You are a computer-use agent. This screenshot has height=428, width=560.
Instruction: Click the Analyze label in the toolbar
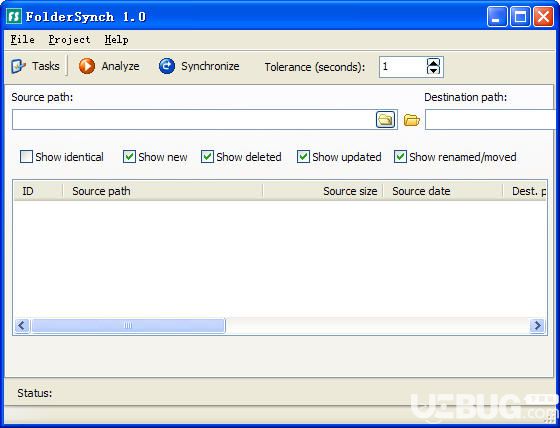pyautogui.click(x=120, y=66)
